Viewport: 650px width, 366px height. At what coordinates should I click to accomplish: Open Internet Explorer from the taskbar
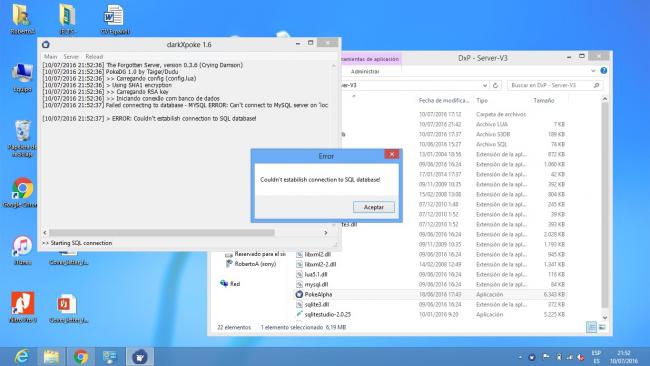22,356
